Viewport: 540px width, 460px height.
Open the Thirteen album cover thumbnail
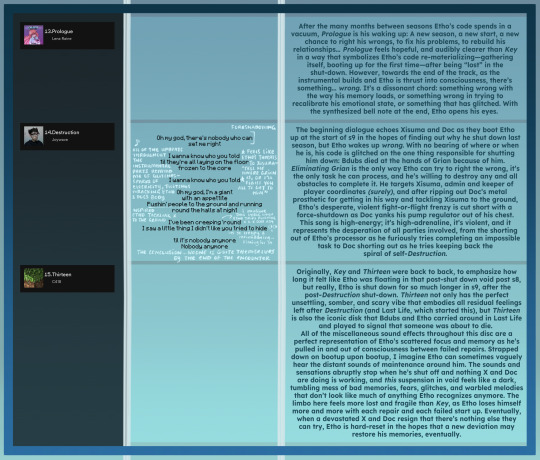point(33,278)
